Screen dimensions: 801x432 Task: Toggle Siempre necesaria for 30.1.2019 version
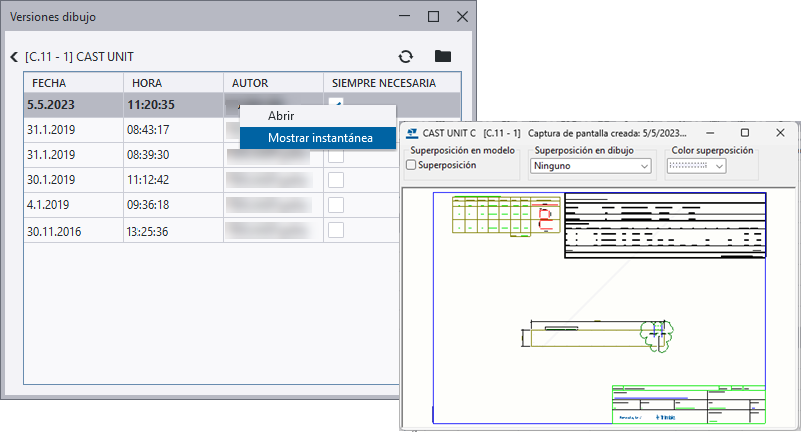[336, 179]
